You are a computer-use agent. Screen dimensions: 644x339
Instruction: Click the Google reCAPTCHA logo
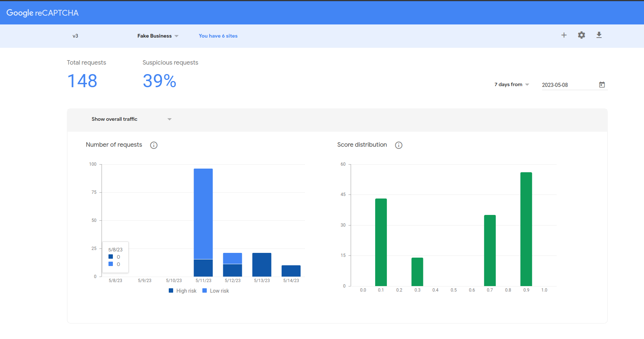[x=42, y=13]
